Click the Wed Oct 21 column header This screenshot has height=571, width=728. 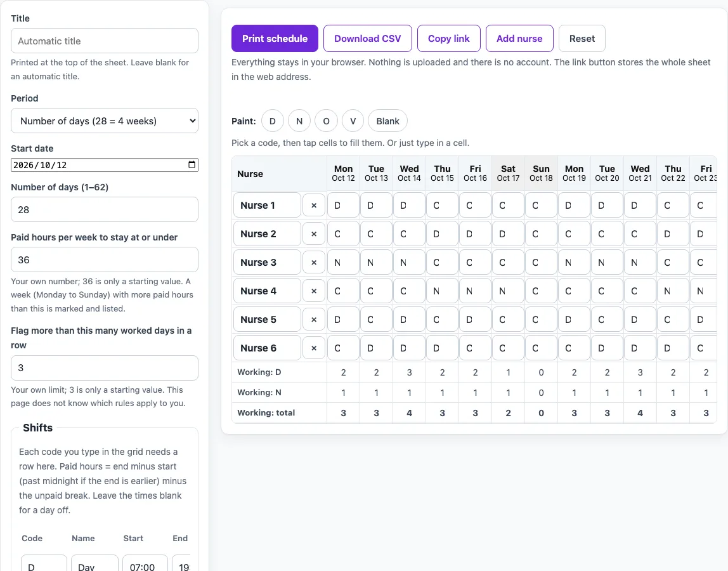point(640,173)
